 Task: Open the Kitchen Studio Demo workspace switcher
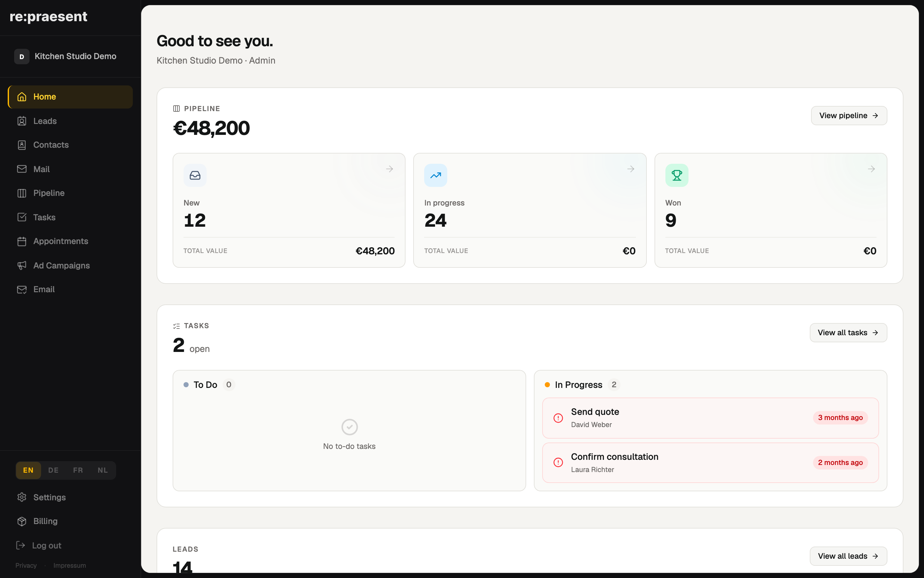[70, 57]
